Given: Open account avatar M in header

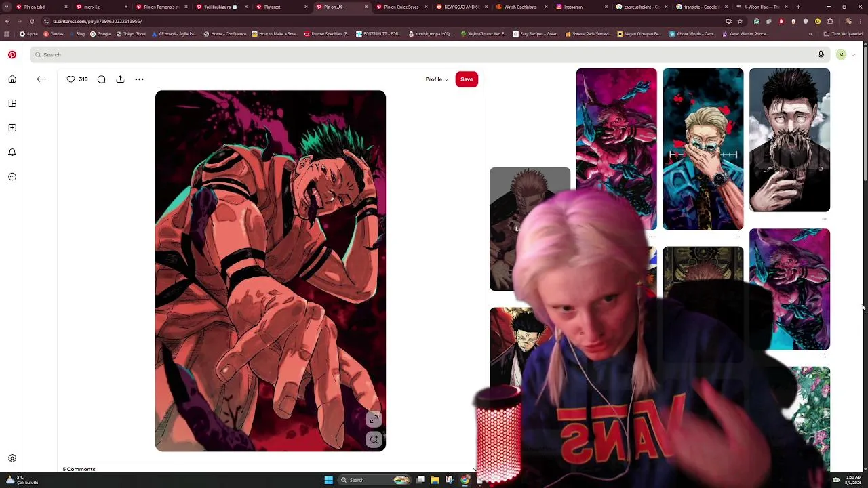Looking at the screenshot, I should [841, 54].
